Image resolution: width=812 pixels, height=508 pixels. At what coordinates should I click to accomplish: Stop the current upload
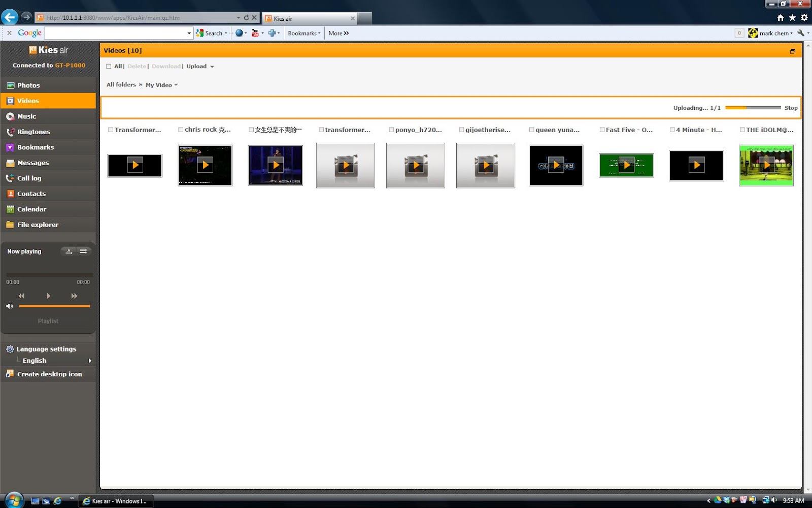[791, 108]
